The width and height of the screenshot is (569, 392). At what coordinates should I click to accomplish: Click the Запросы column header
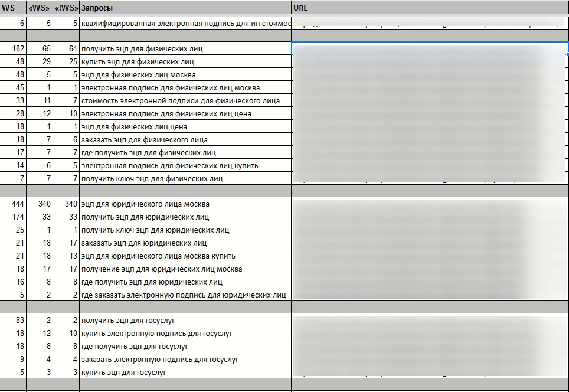click(185, 8)
